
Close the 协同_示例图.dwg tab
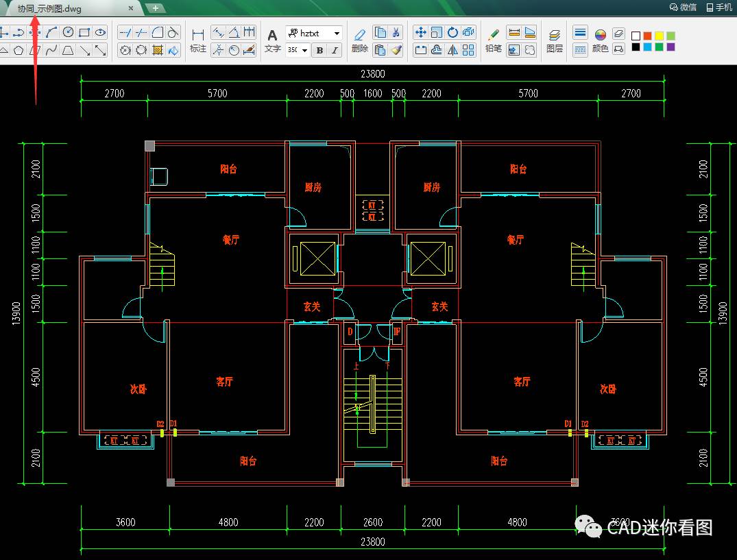coord(131,8)
